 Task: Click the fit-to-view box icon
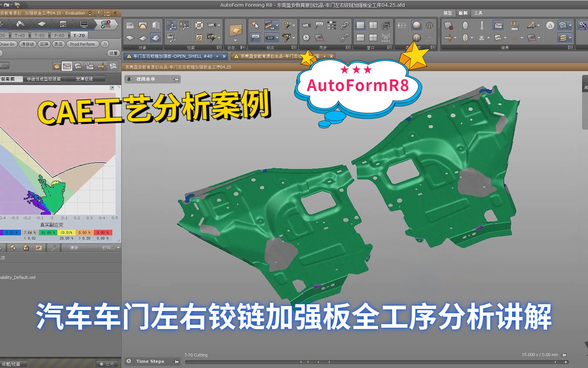[199, 25]
